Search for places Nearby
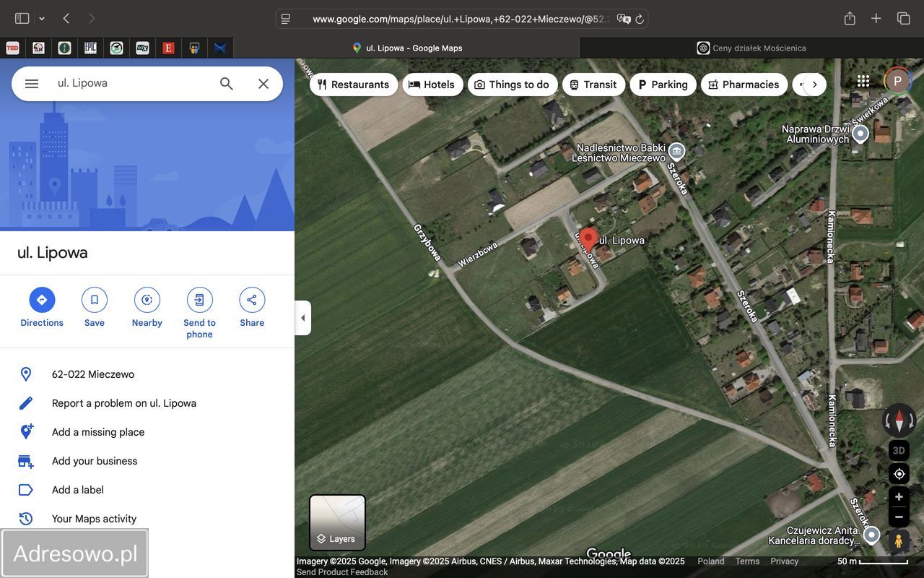924x578 pixels. point(147,300)
